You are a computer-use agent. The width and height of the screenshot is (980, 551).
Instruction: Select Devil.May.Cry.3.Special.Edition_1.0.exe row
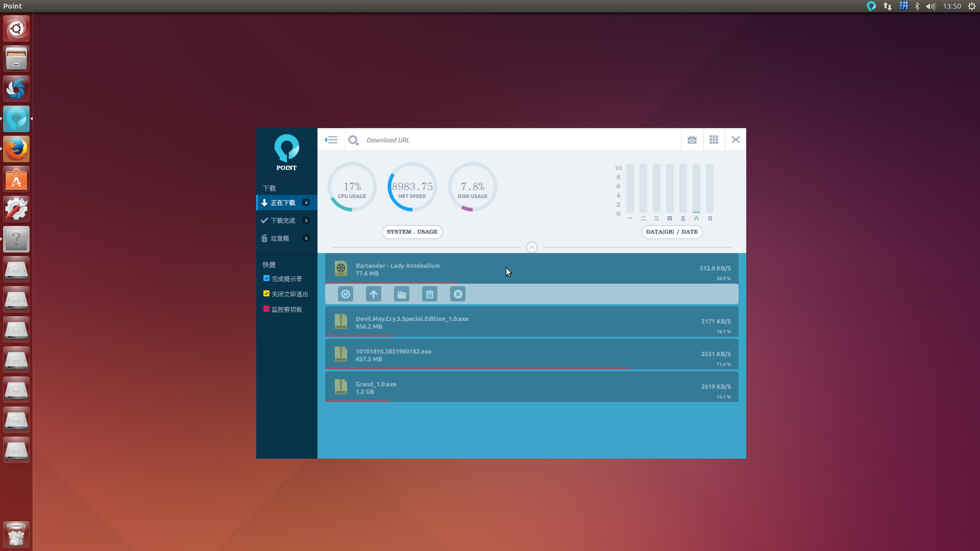532,321
